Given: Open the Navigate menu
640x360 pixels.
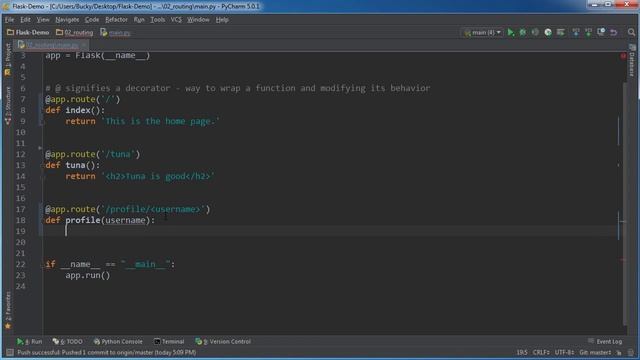Looking at the screenshot, I should click(x=67, y=20).
